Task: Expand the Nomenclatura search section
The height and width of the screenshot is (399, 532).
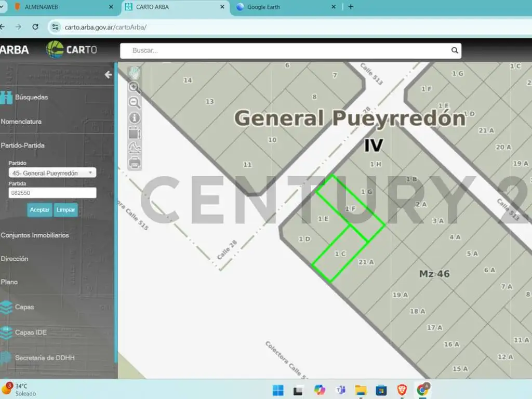Action: [x=21, y=122]
